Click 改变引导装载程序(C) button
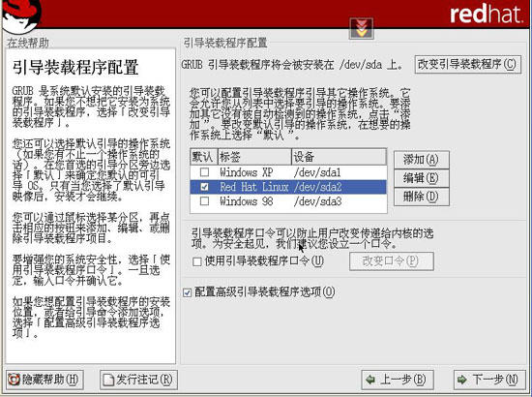532x397 pixels. (x=468, y=65)
